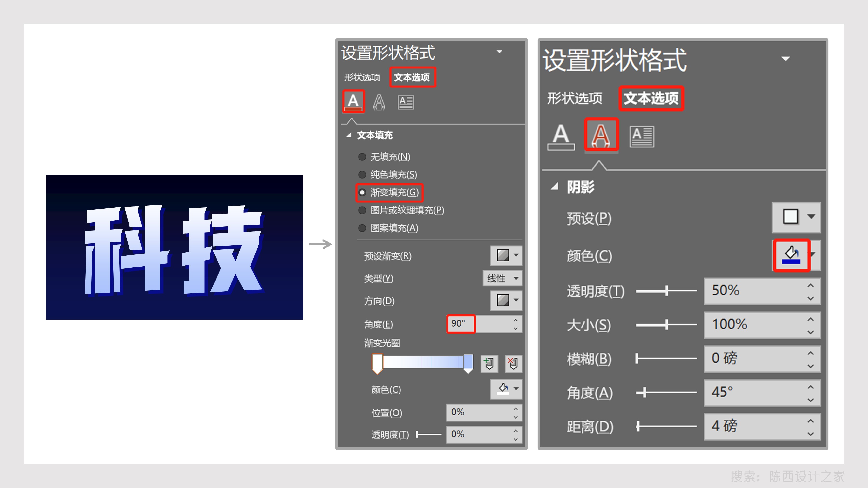Open Textbox layout icon in left panel

406,102
